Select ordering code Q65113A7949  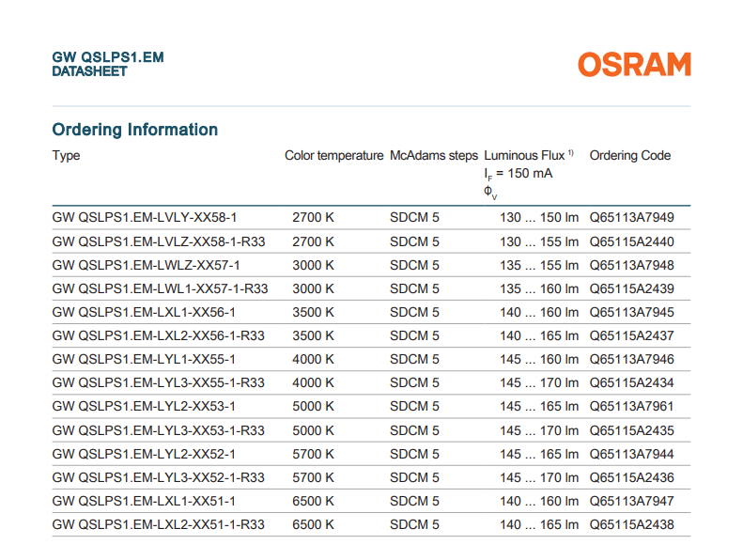[631, 218]
